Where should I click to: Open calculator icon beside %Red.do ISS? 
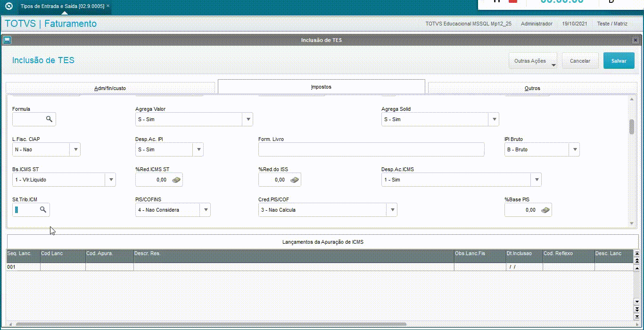[x=295, y=180]
